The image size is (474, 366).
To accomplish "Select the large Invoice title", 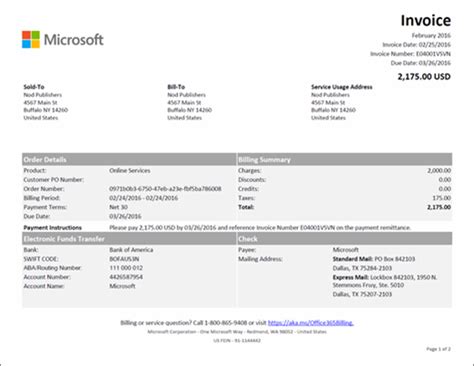I will pyautogui.click(x=426, y=20).
